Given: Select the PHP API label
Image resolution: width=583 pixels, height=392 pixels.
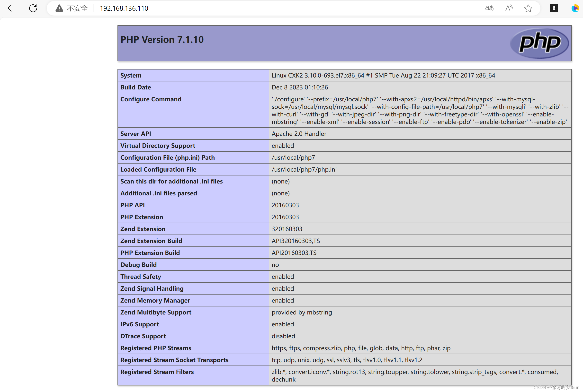Looking at the screenshot, I should coord(132,205).
